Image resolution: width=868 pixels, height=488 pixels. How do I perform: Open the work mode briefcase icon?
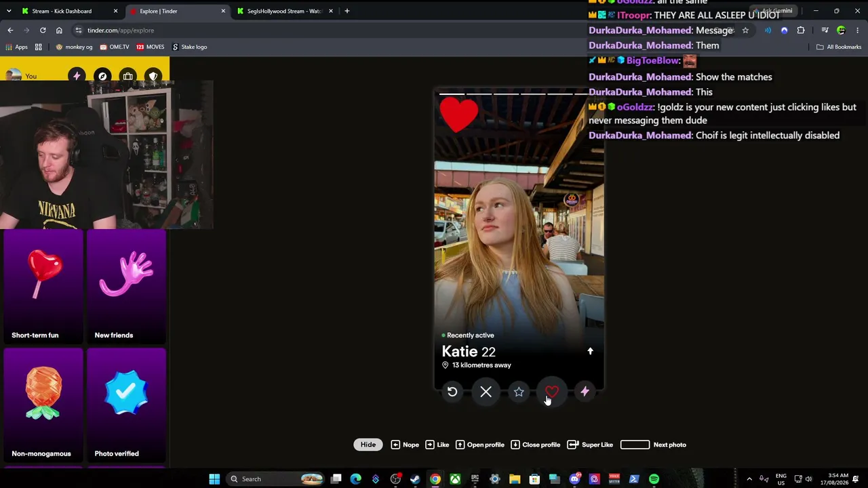point(128,76)
